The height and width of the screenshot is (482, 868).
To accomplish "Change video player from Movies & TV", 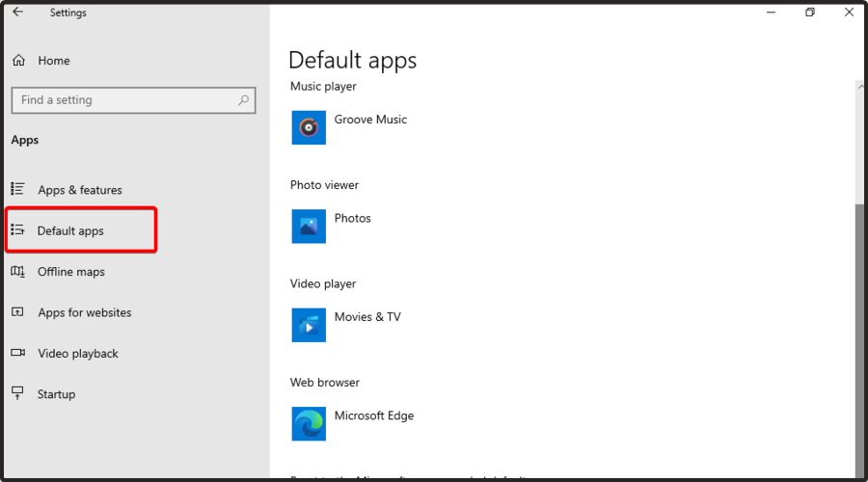I will (x=367, y=317).
